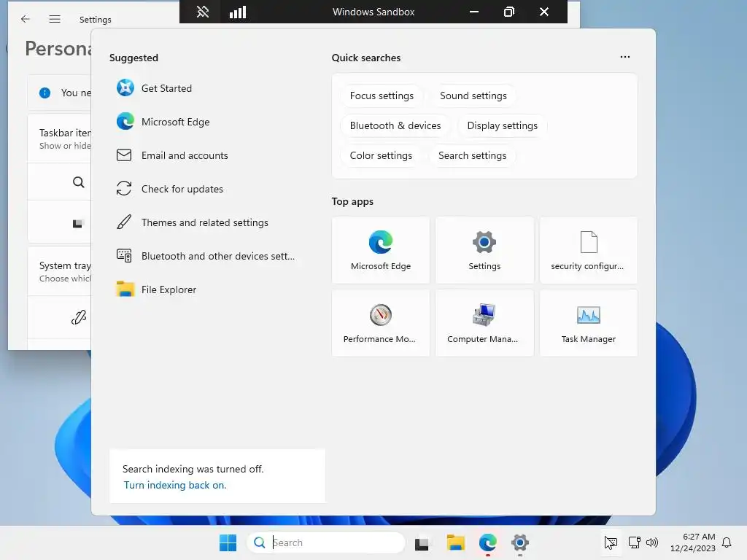Click the task view icon in Settings list
The image size is (747, 560).
tap(79, 223)
